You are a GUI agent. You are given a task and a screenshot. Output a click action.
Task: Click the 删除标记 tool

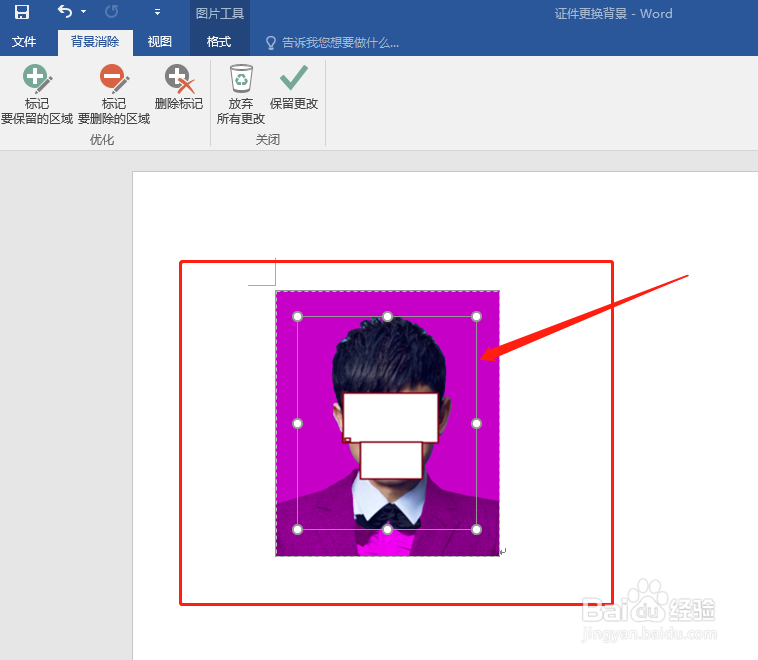pos(179,87)
